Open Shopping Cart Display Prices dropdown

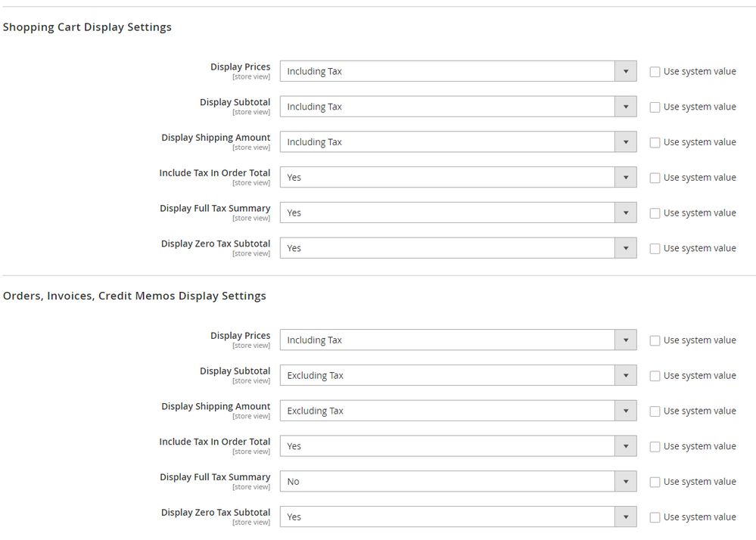pyautogui.click(x=458, y=72)
